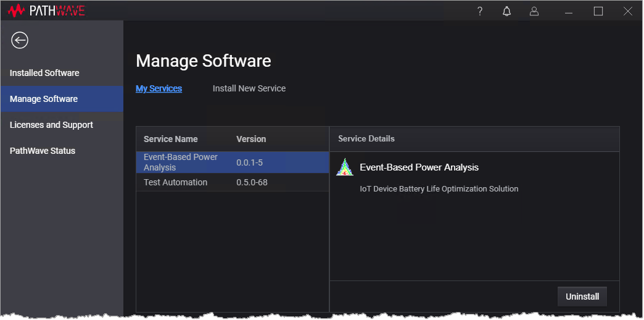Close the PathWave window

pyautogui.click(x=627, y=11)
